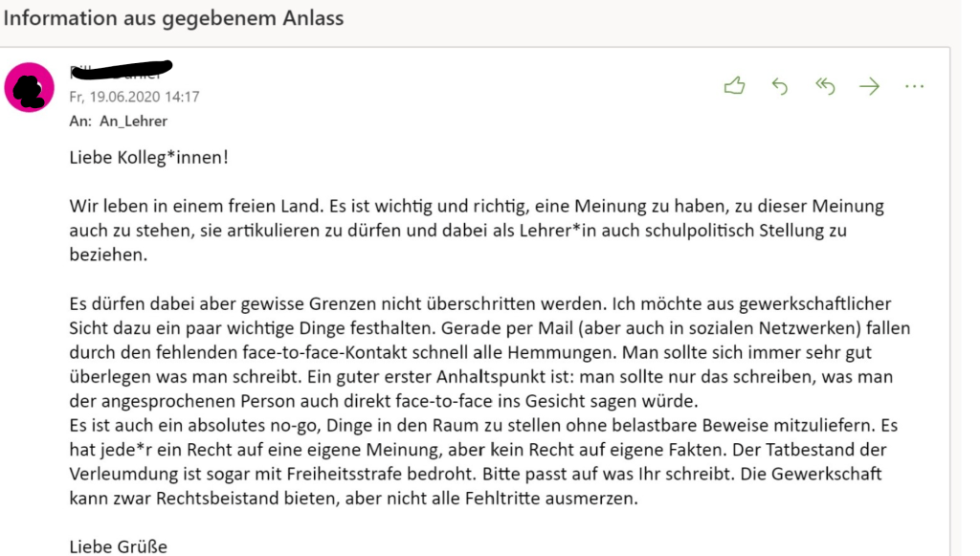Click the date Fr, 19.06.2020 14:17

(x=134, y=97)
